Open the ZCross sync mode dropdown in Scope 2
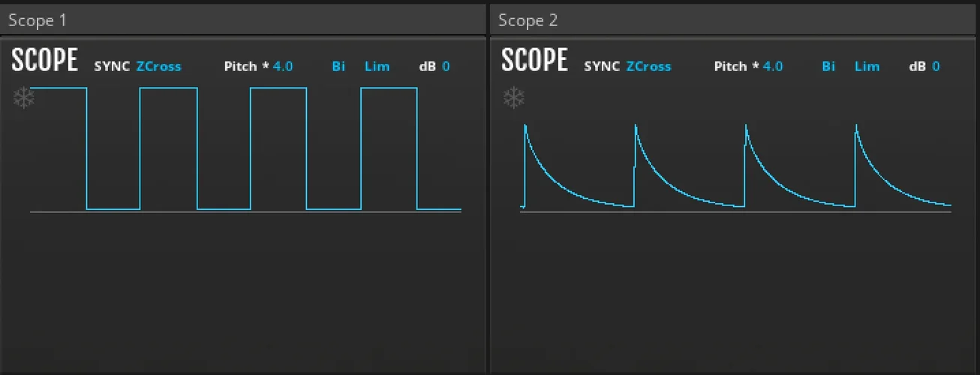980x375 pixels. pos(648,67)
